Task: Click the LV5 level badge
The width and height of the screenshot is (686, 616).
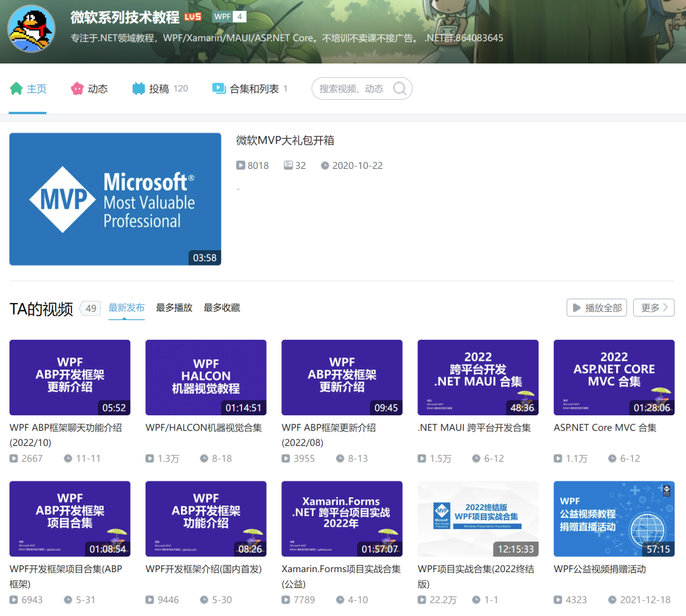Action: [192, 17]
